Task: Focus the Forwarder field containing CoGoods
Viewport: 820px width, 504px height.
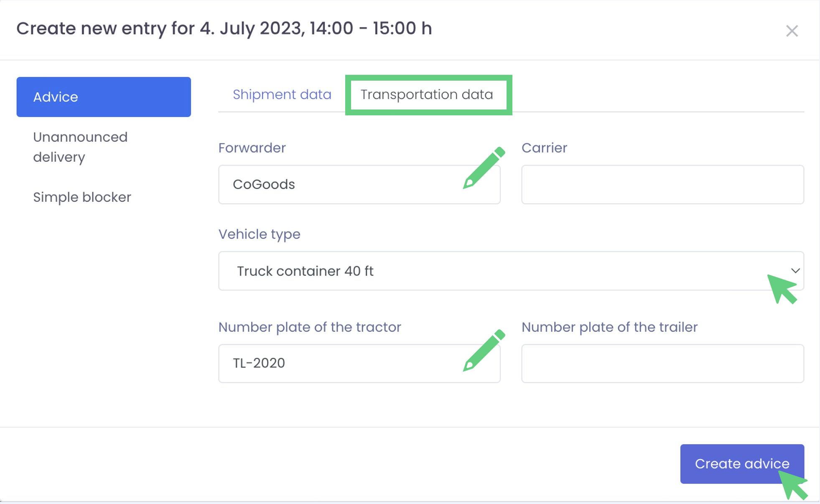Action: point(334,185)
